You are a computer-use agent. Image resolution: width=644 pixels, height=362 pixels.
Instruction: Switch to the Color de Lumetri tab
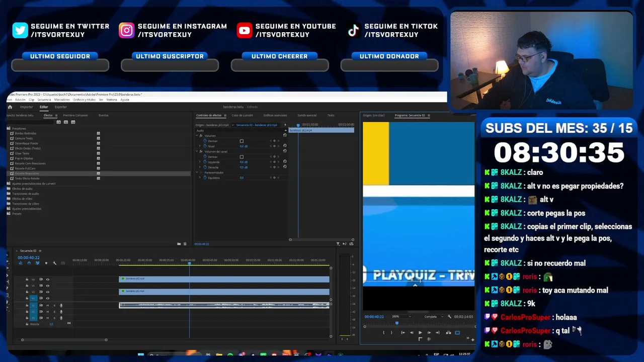pyautogui.click(x=243, y=115)
